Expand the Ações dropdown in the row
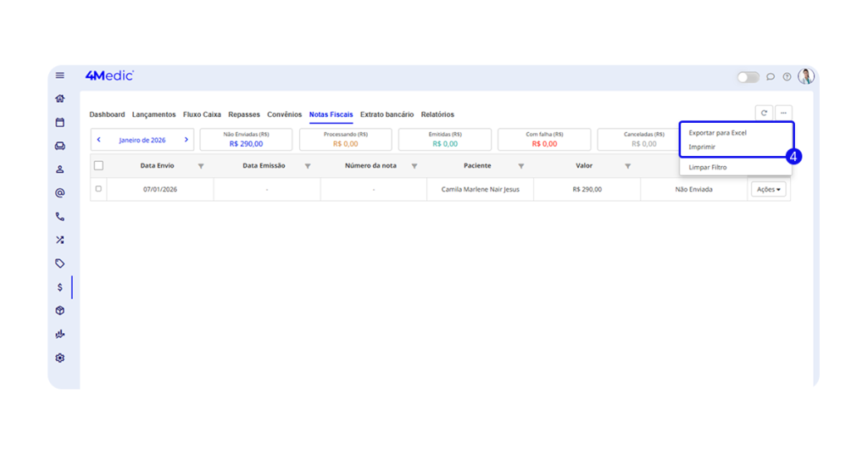Screen dimensions: 868x455 coord(768,190)
